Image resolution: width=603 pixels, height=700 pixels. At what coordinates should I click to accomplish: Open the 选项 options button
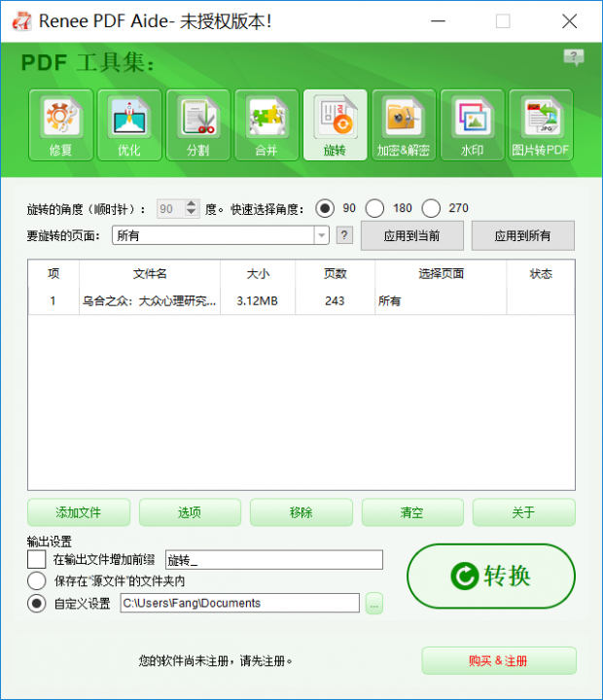190,512
